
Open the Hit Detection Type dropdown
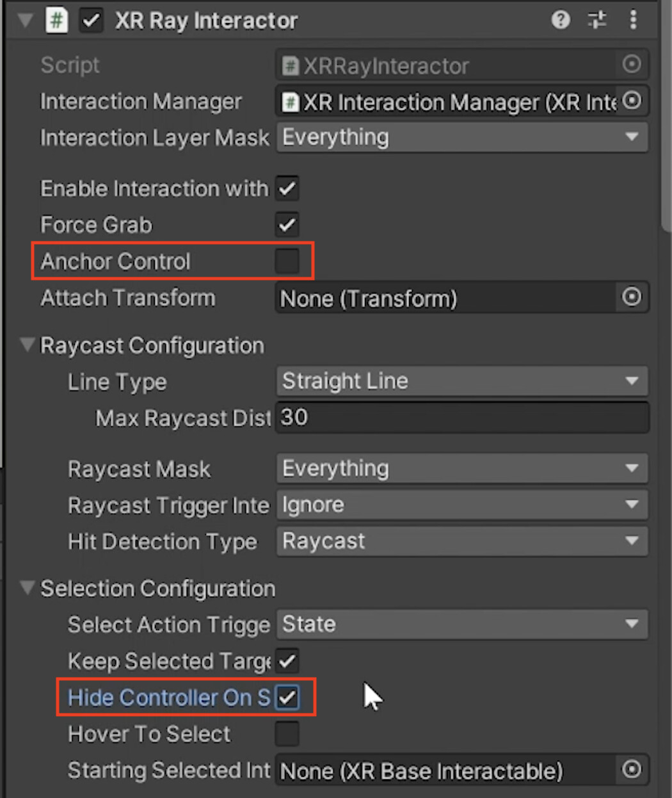[461, 541]
